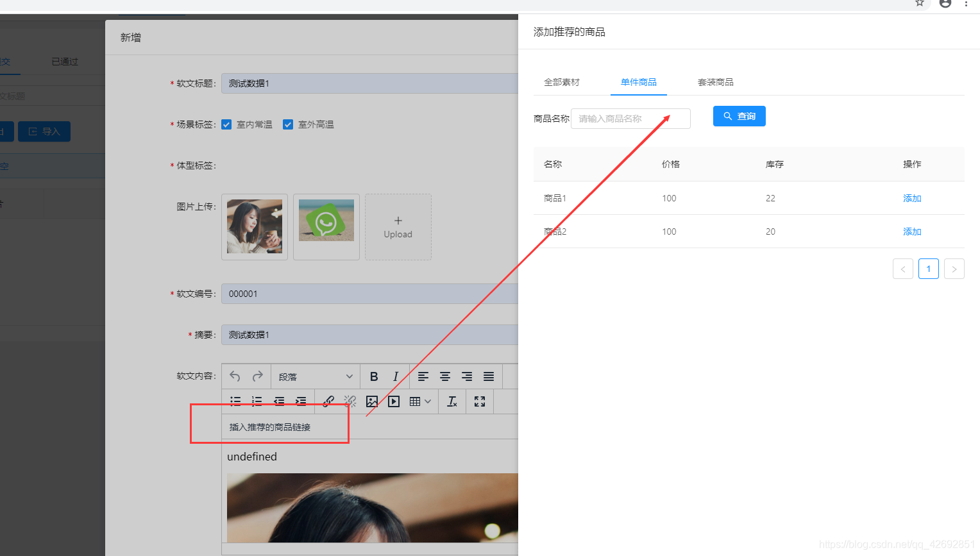The height and width of the screenshot is (556, 980).
Task: Decrease indent in editor
Action: [279, 401]
